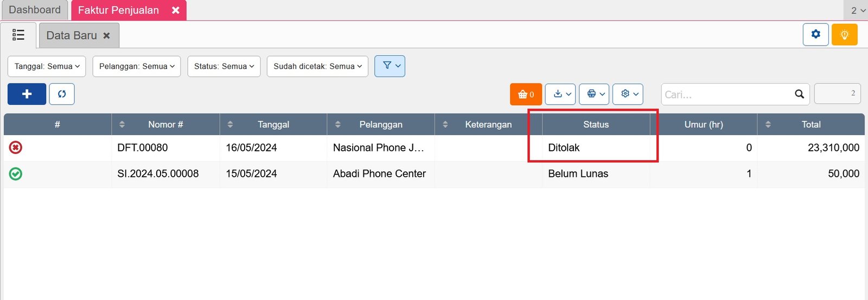
Task: Click the lightbulb tips icon
Action: (844, 35)
